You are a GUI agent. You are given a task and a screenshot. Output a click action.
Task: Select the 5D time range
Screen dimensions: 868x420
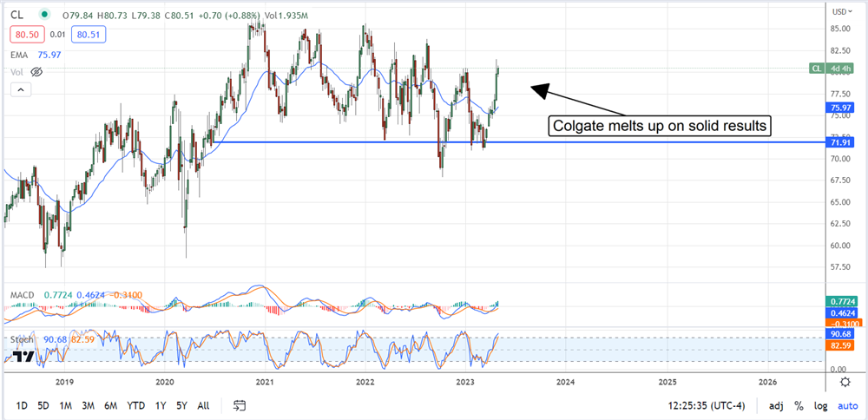[43, 405]
